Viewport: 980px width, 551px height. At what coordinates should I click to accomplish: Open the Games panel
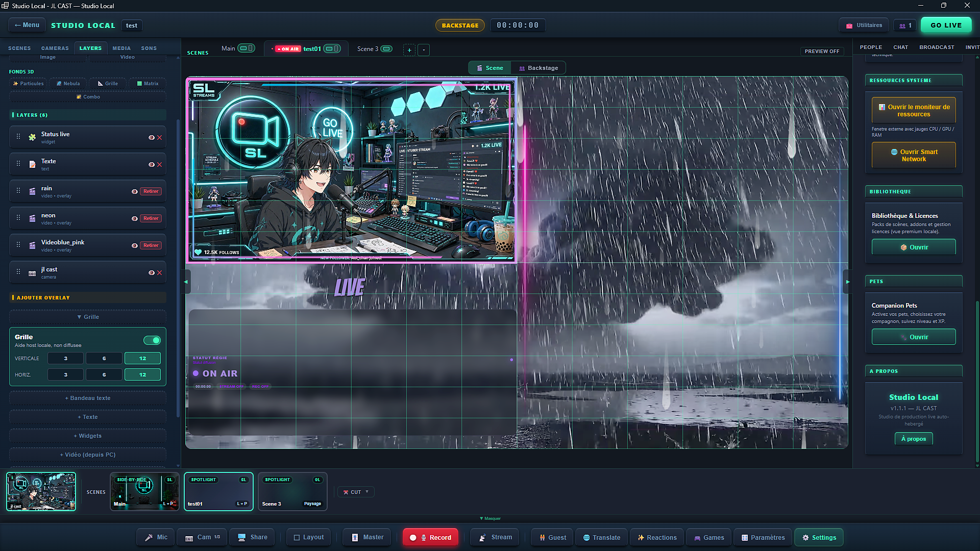coord(708,537)
